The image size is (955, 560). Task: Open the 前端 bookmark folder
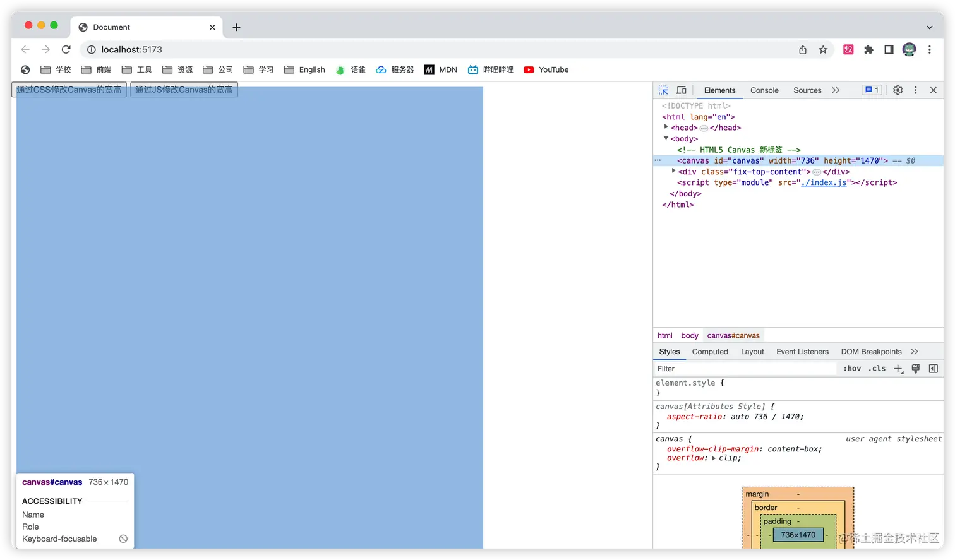(x=96, y=69)
